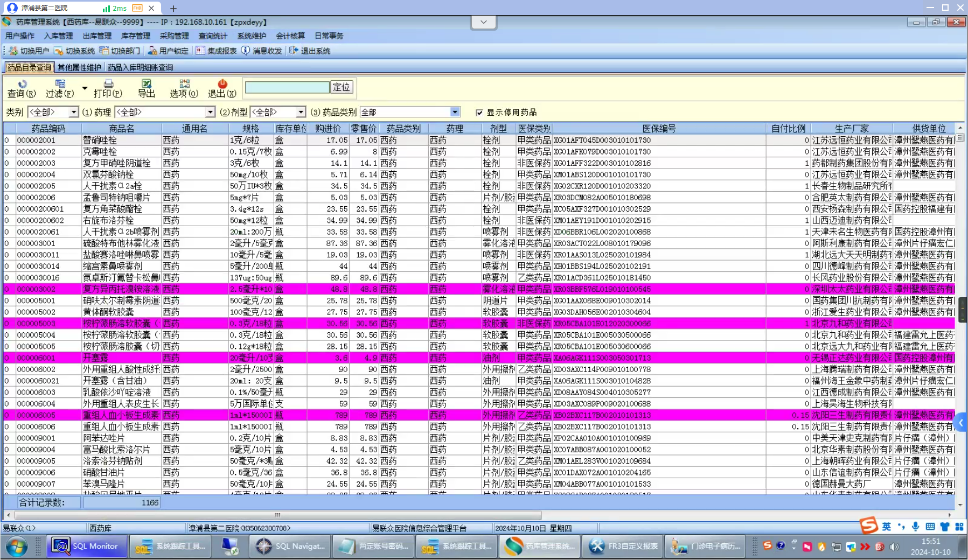Lock the session with 用户锁定

point(168,51)
